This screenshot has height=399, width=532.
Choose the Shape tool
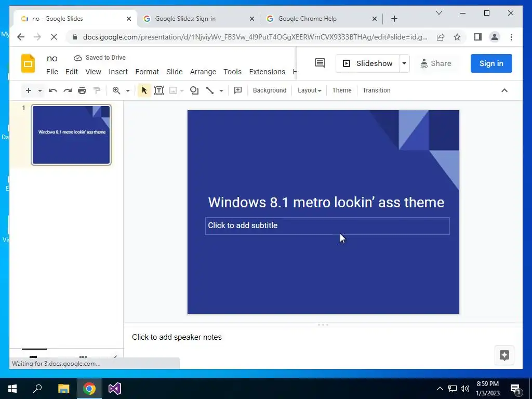(194, 90)
